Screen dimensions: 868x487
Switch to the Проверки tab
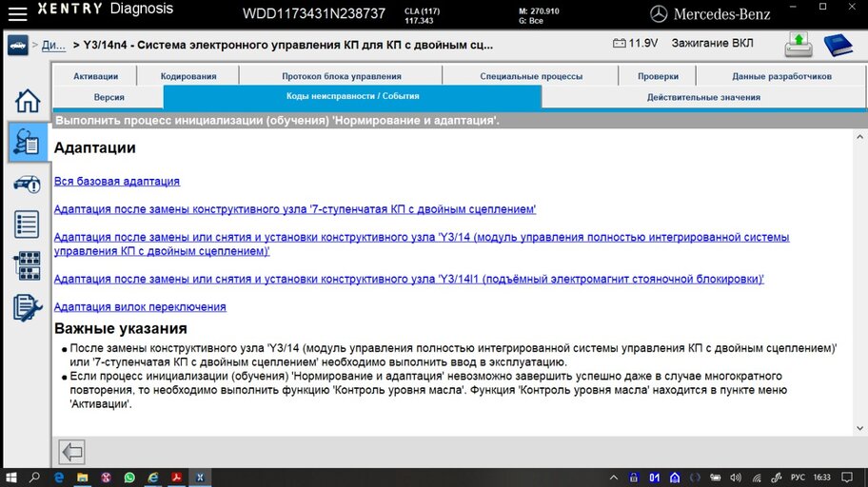click(x=658, y=76)
